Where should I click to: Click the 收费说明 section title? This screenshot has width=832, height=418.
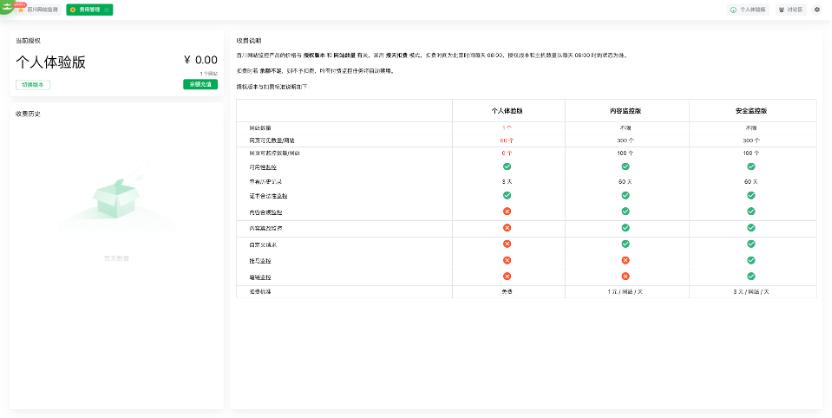[x=249, y=40]
